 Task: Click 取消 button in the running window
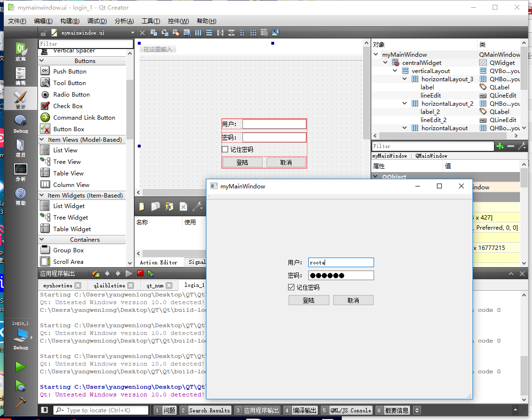click(x=353, y=300)
